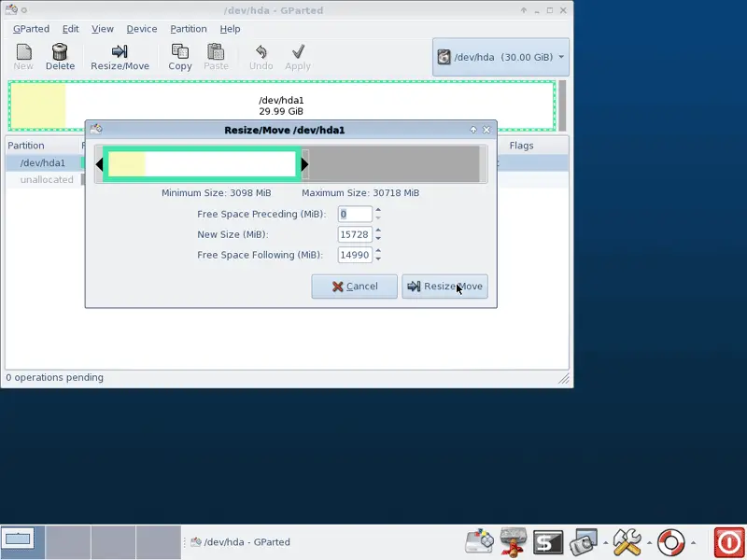Expand arrow next to lifebuoy icon

(x=693, y=542)
